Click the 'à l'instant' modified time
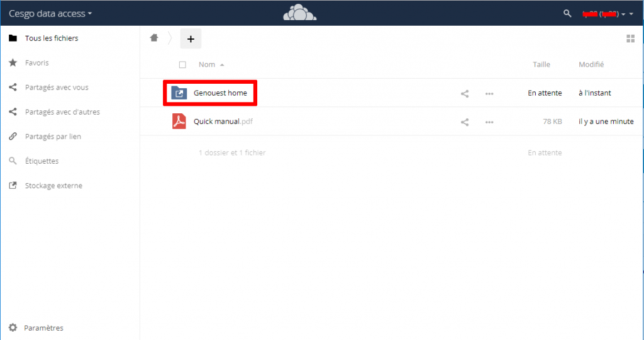644x340 pixels. point(595,93)
